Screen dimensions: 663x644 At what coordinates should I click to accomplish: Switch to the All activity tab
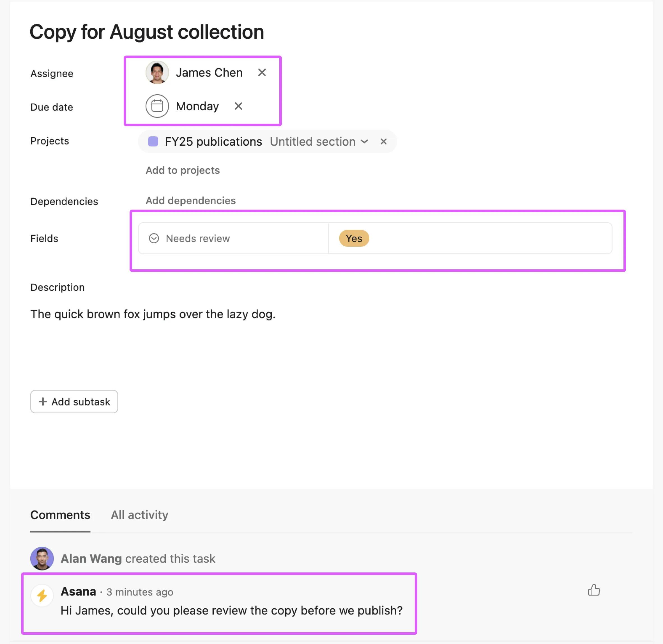tap(139, 515)
